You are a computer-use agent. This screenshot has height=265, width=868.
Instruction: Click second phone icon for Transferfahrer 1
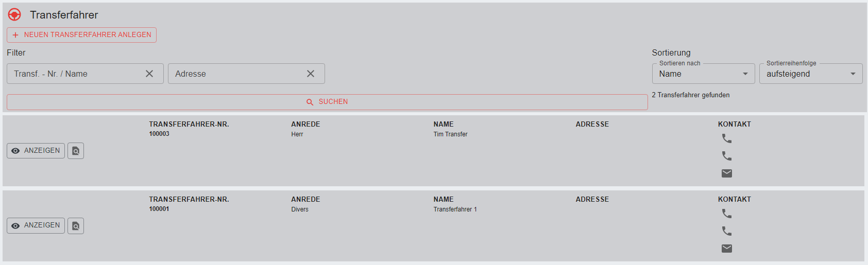point(726,231)
